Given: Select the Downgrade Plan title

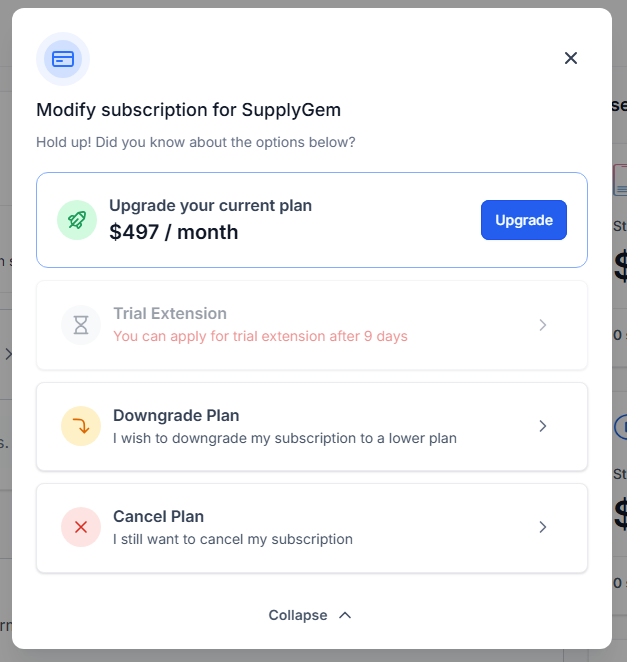Looking at the screenshot, I should pos(176,415).
